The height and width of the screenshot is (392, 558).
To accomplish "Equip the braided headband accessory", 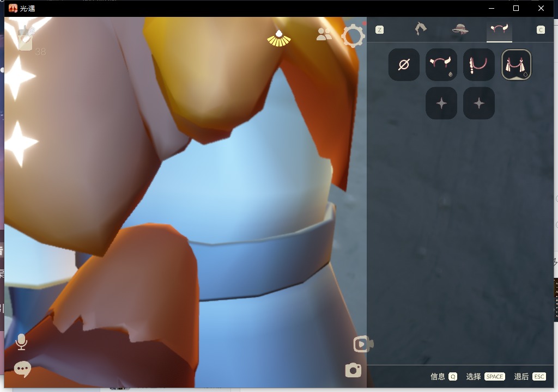I will click(x=479, y=65).
